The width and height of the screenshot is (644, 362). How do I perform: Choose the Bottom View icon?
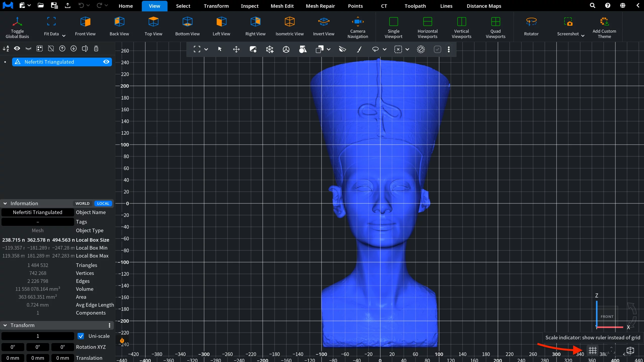pyautogui.click(x=187, y=22)
